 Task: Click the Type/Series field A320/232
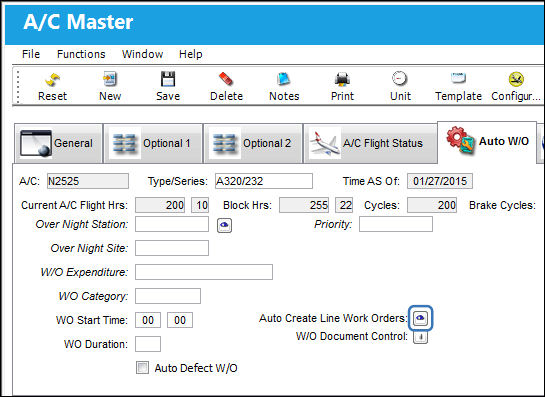[263, 181]
